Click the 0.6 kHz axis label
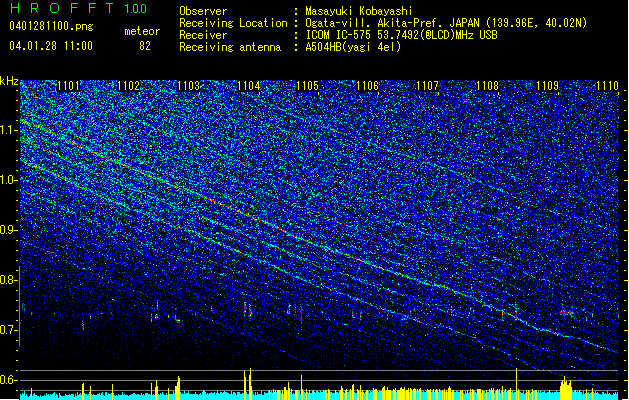 [x=9, y=380]
